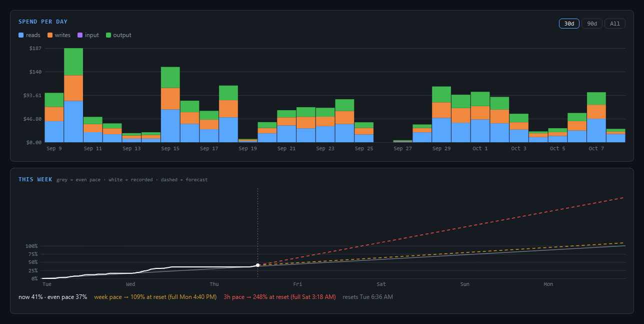The width and height of the screenshot is (644, 324).
Task: Click the Sep 27 date label
Action: (x=402, y=149)
